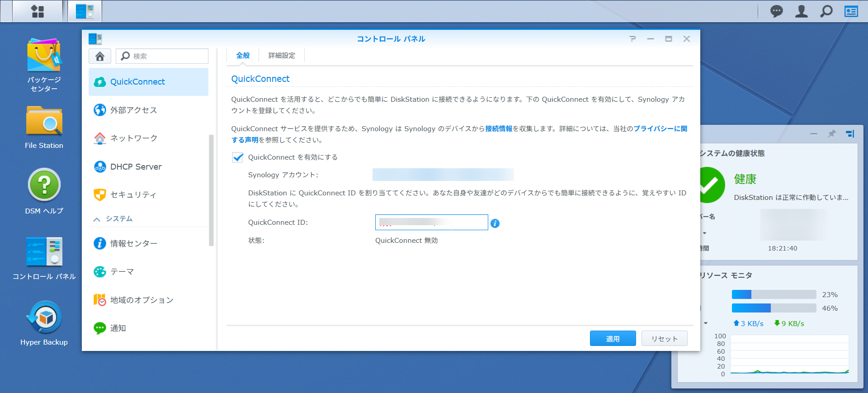Viewport: 868px width, 393px height.
Task: Open 通知 settings
Action: (148, 328)
